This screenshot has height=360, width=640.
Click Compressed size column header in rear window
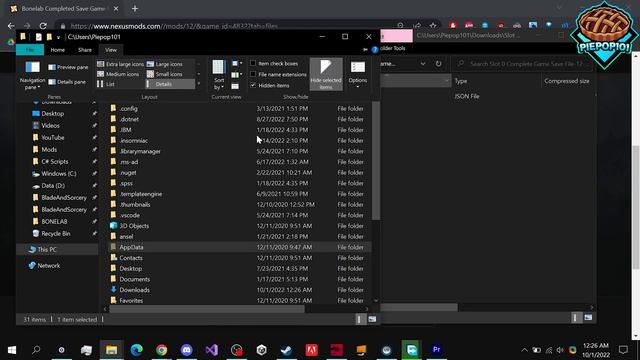(x=567, y=81)
